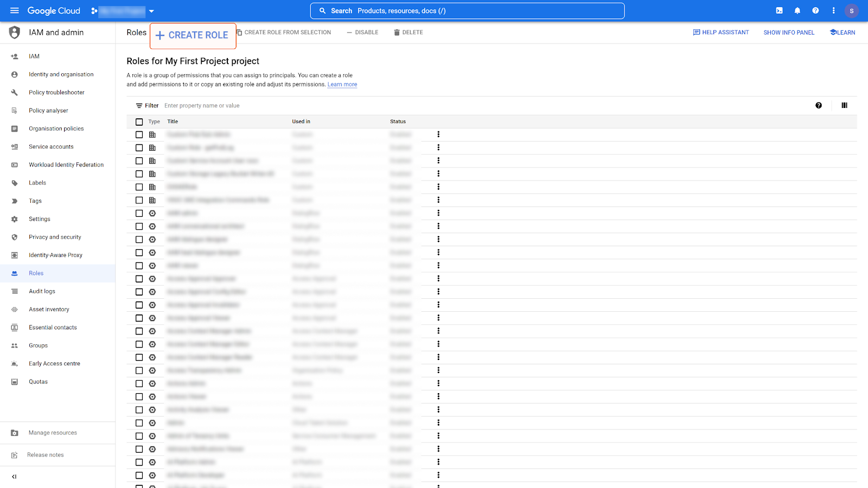Go to the Google Cloud home logo
868x488 pixels.
(x=54, y=11)
